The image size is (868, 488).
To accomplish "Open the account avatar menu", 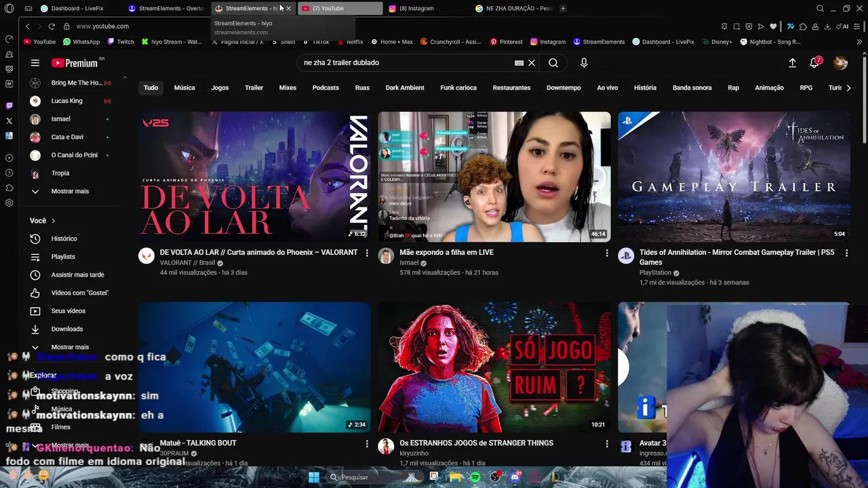I will tap(840, 63).
